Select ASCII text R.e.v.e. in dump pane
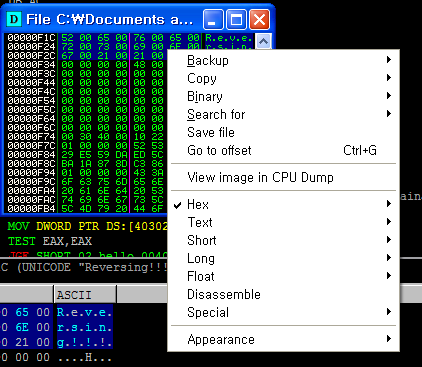Viewport: 422px width, 367px height. pos(85,312)
